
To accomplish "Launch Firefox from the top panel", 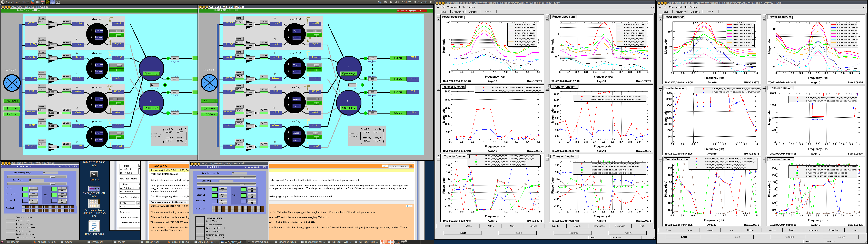I will pos(33,2).
